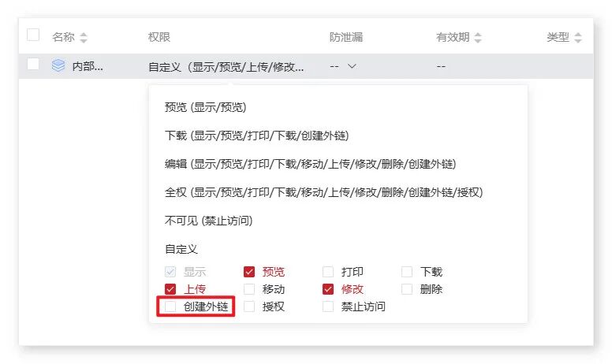Select the 编辑 permission preset
Viewport: 612px width, 364px height.
pos(310,164)
